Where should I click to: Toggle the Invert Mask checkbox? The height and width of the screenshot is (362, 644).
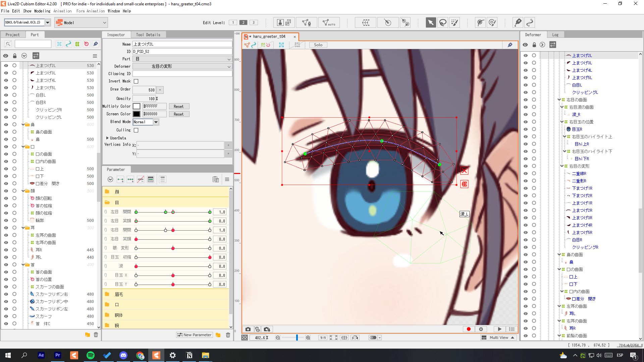[x=136, y=81]
